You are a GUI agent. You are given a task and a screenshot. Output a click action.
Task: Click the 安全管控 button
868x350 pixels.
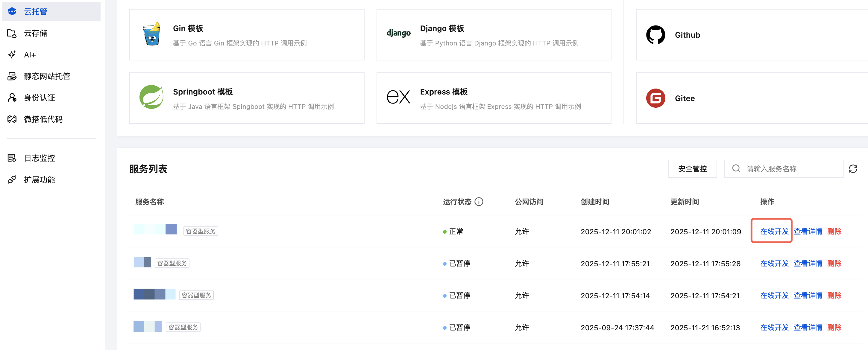click(692, 169)
